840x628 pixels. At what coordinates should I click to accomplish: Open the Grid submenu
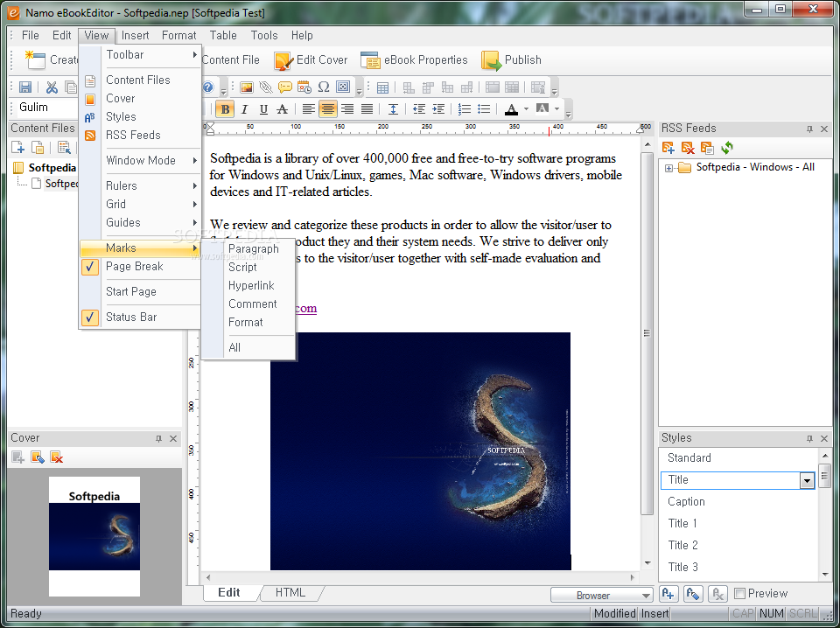[x=140, y=204]
